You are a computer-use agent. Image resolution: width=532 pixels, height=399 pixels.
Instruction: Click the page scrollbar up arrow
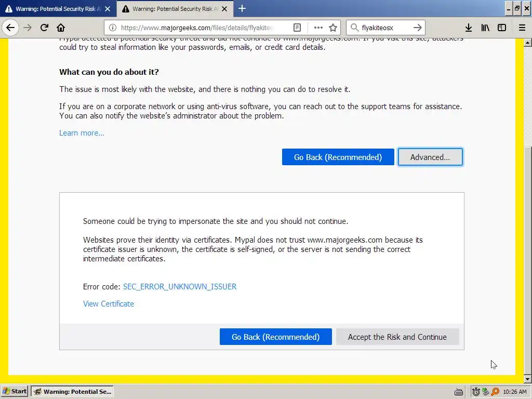(528, 43)
